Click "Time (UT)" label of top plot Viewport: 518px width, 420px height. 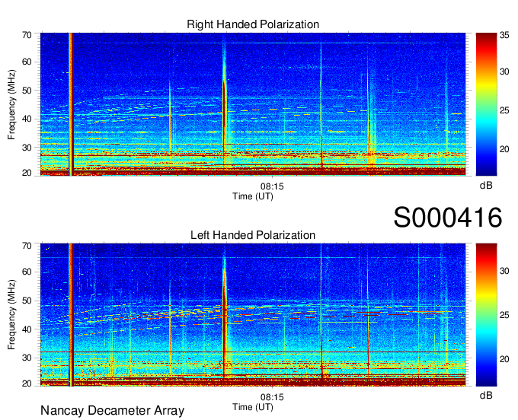tap(253, 196)
